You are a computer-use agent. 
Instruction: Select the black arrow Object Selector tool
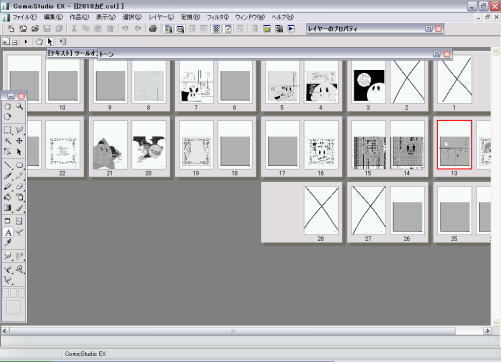point(20,152)
